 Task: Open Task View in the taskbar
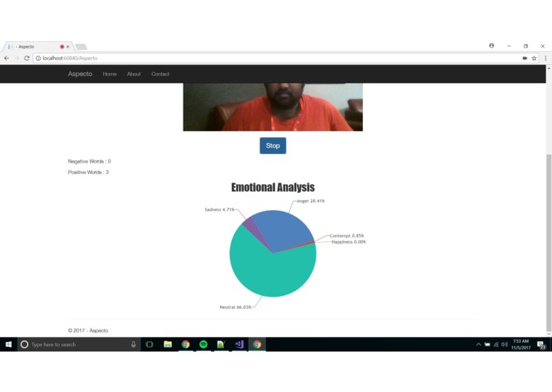point(149,344)
